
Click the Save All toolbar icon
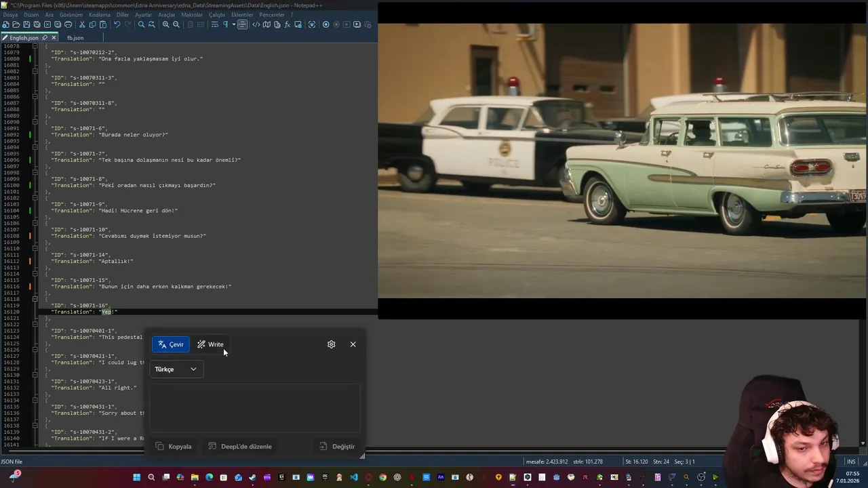click(37, 24)
